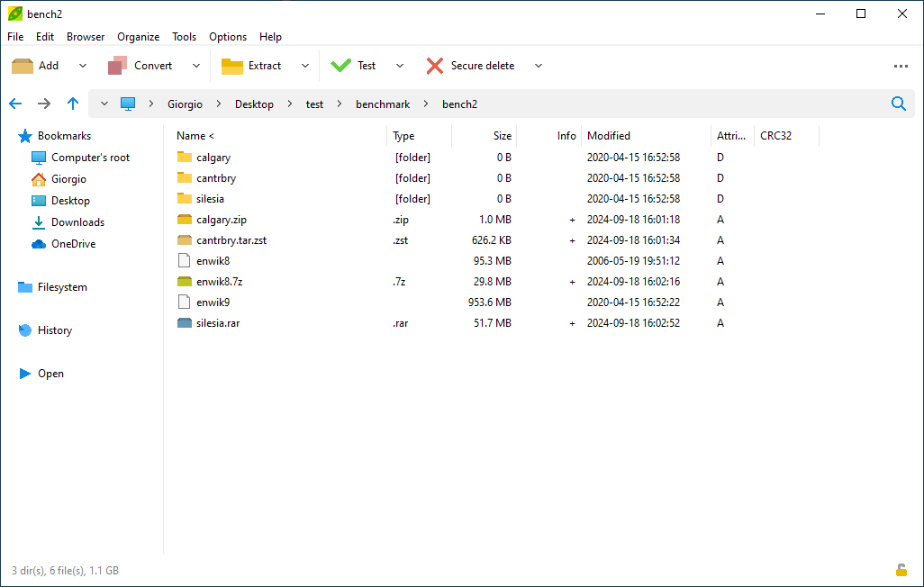
Task: Click the more options ellipsis button
Action: pos(901,65)
